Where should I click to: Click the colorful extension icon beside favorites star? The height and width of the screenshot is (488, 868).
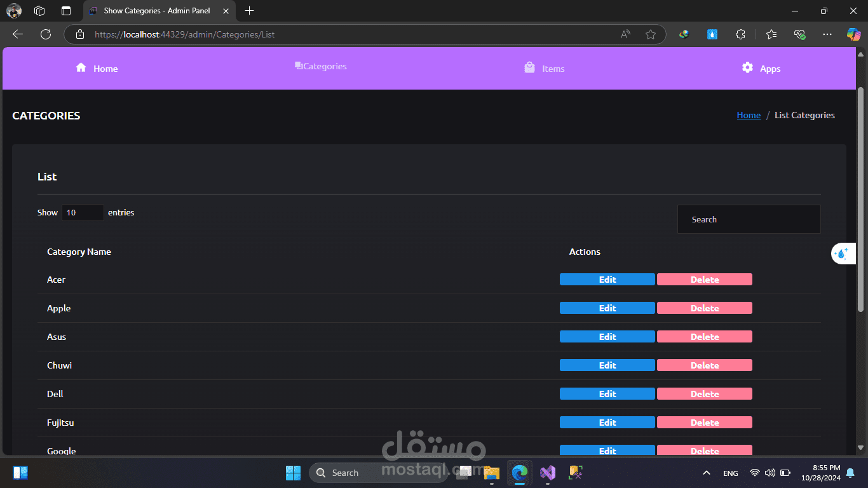point(684,34)
